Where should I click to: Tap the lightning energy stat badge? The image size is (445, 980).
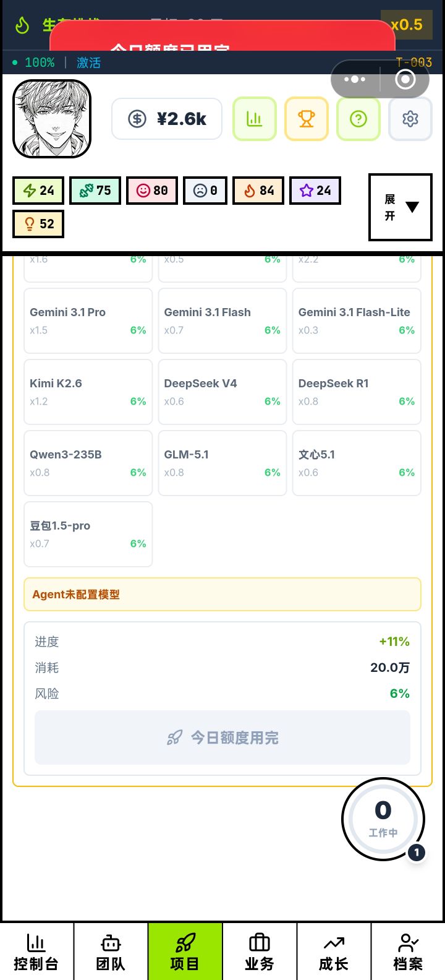click(38, 191)
